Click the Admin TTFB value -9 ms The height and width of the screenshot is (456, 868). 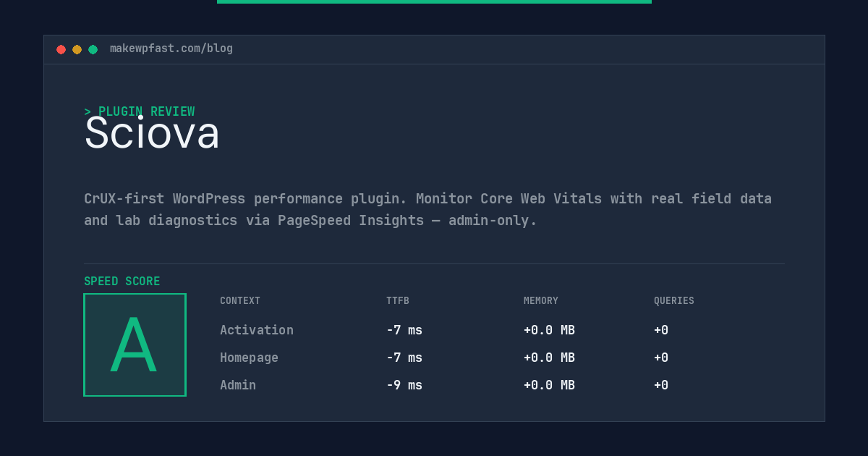404,385
